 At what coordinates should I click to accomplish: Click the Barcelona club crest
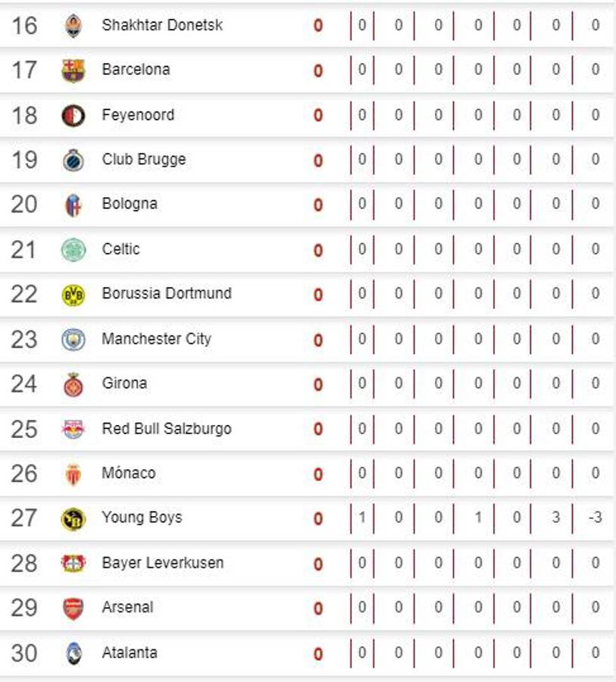click(x=73, y=70)
